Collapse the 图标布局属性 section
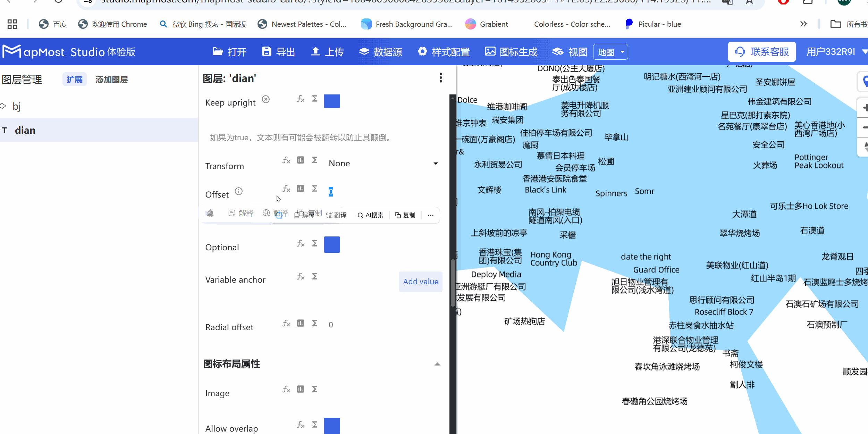868x434 pixels. pyautogui.click(x=437, y=365)
